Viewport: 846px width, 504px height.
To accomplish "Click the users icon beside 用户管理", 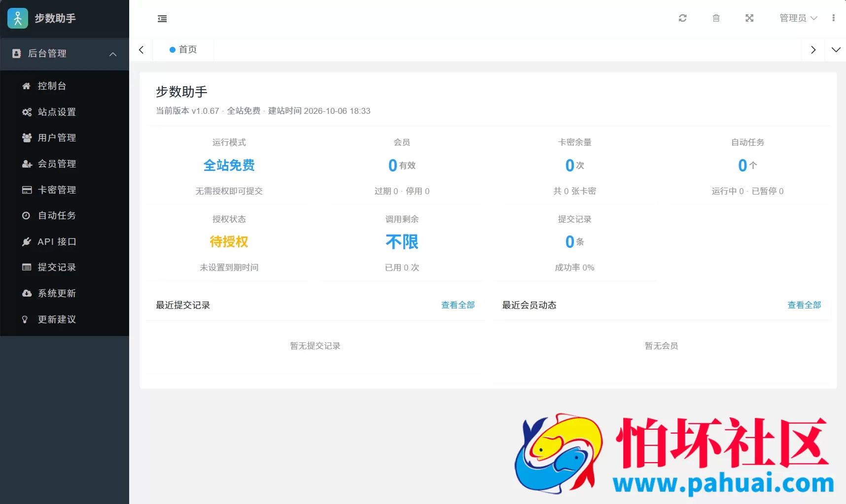I will (x=27, y=137).
